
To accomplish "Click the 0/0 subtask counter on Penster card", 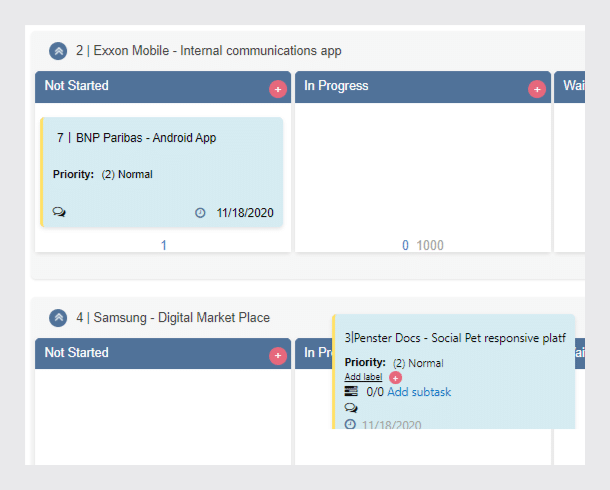I will 375,392.
